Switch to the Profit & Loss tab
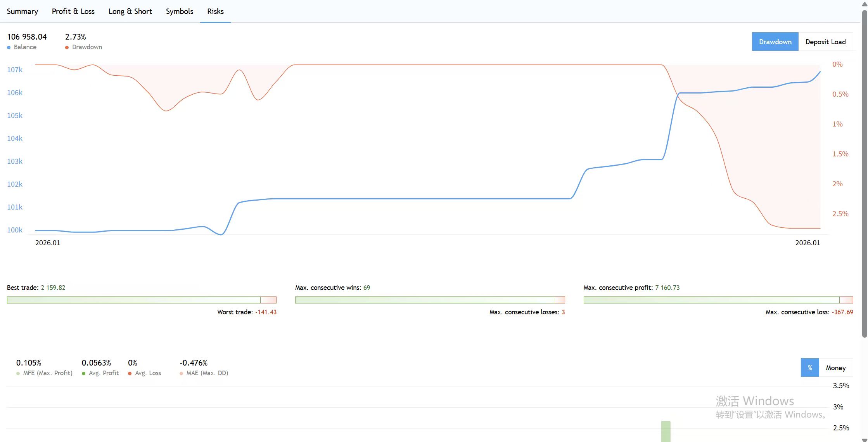The height and width of the screenshot is (442, 868). point(73,11)
